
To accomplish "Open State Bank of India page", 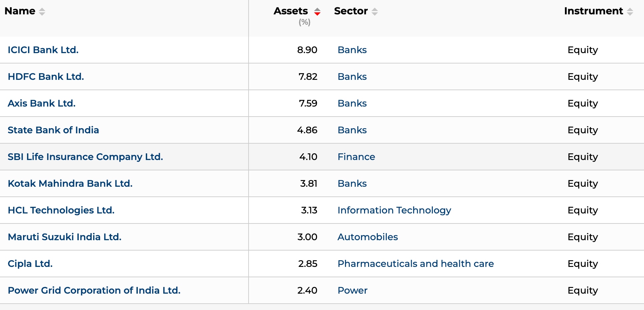I will pos(53,130).
